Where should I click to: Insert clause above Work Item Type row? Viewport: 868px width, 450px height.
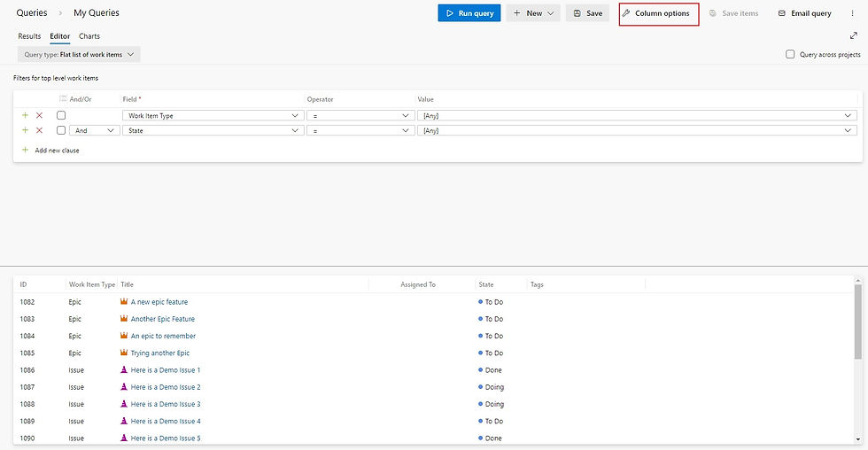pos(25,115)
